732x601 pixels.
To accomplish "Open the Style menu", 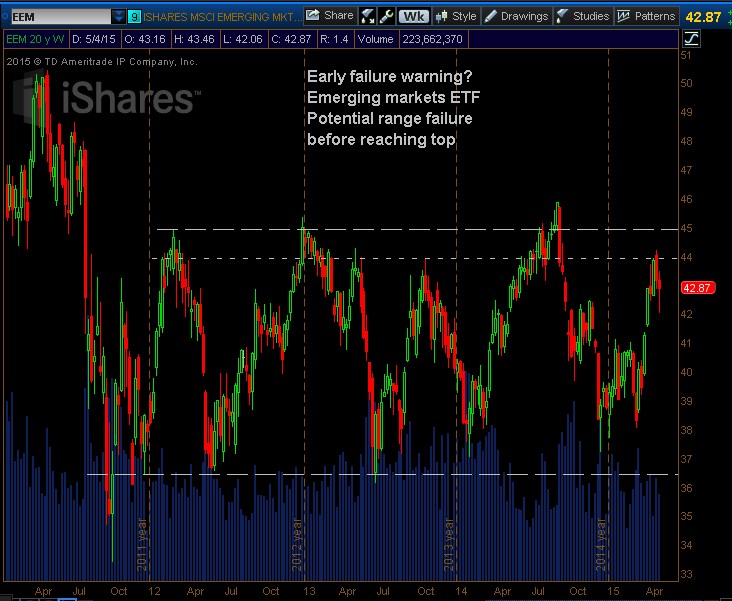I will 456,16.
